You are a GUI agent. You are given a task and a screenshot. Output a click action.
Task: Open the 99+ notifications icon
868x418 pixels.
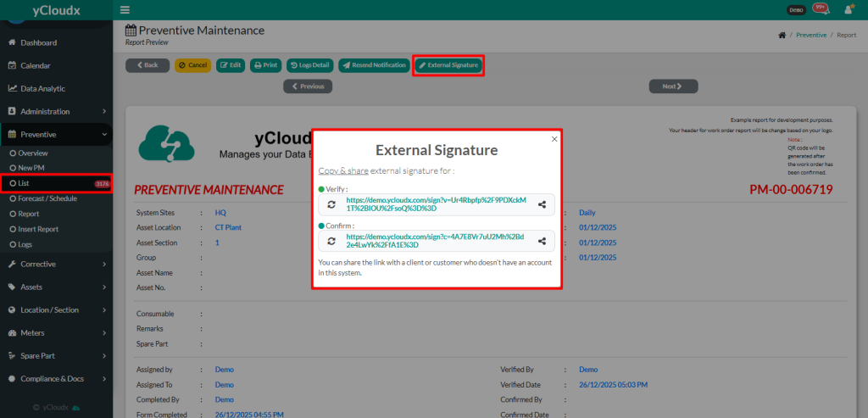point(820,9)
